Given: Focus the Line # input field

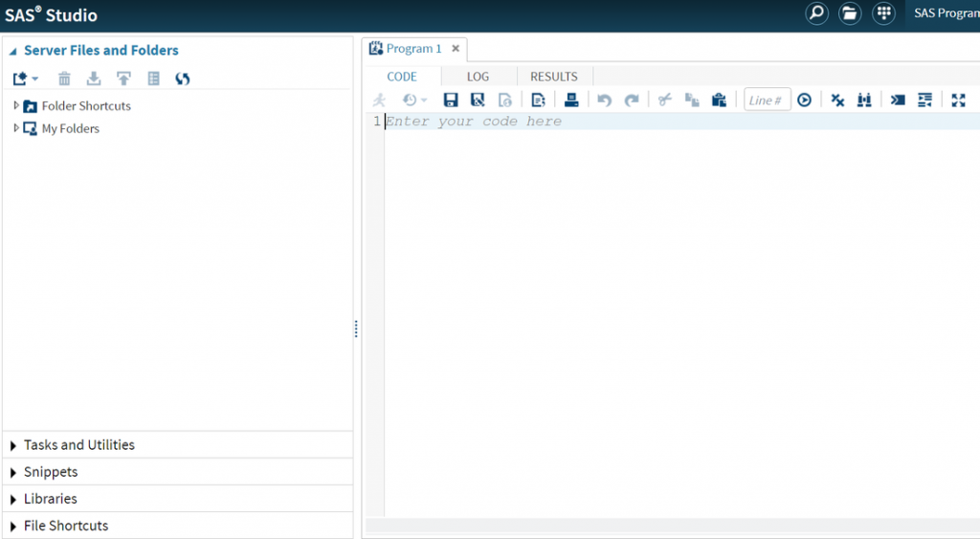Looking at the screenshot, I should pyautogui.click(x=767, y=101).
